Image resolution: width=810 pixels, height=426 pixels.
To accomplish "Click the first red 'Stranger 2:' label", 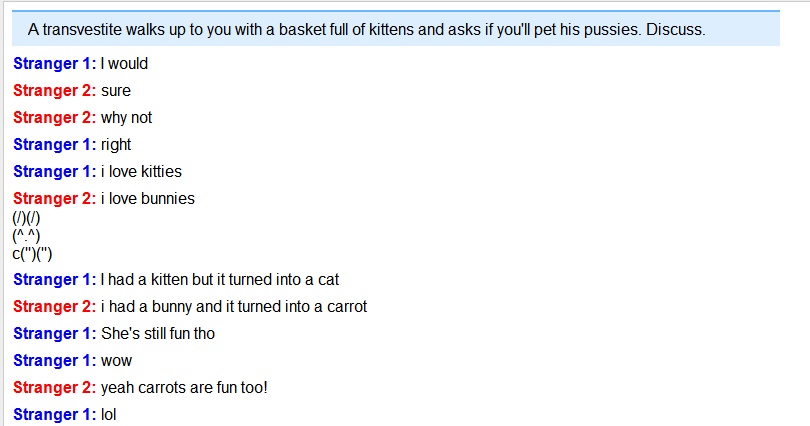I will point(55,90).
